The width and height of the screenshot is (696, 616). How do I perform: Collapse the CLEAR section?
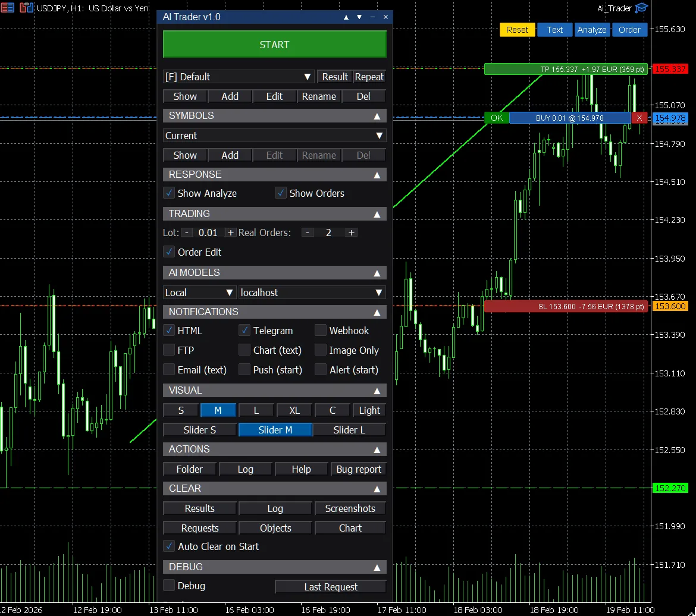[377, 489]
